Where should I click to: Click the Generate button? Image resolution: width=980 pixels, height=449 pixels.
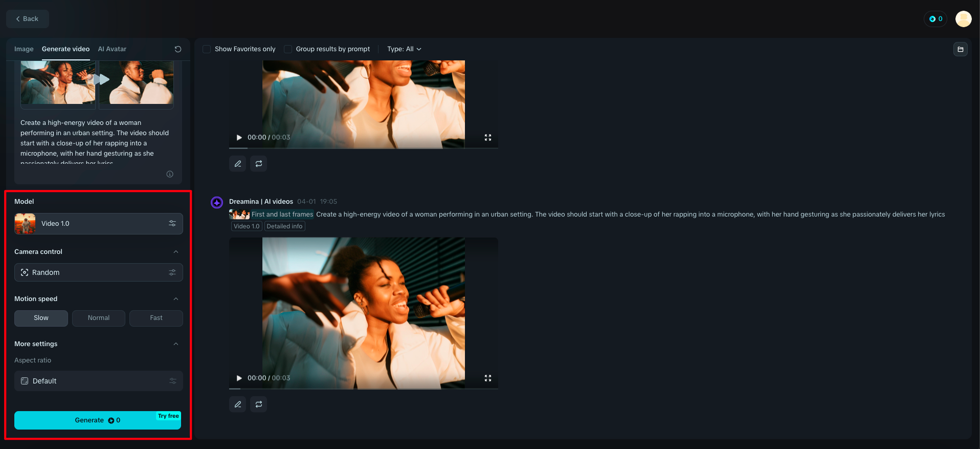click(x=98, y=420)
